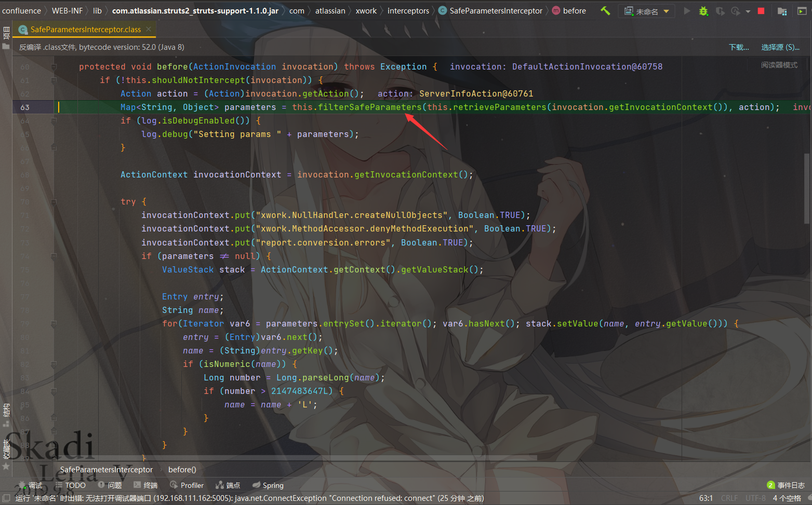Click line number 63 in gutter
Screen dimensions: 812x505
point(25,107)
